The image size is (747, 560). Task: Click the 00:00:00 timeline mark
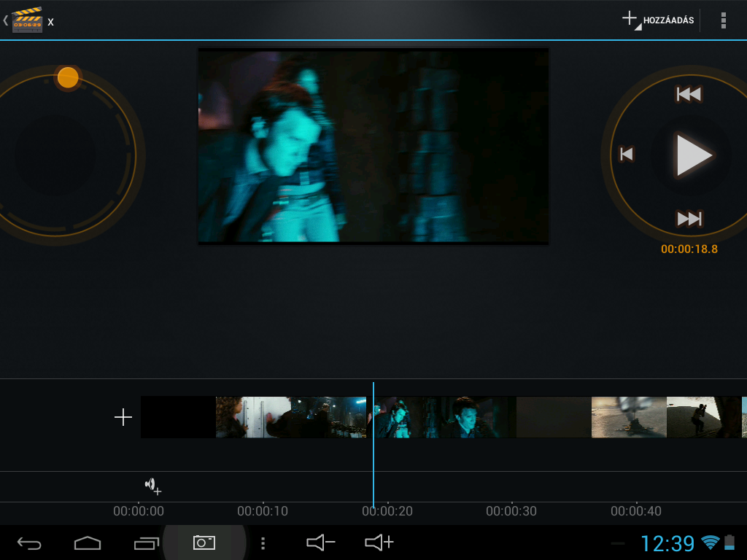[139, 511]
